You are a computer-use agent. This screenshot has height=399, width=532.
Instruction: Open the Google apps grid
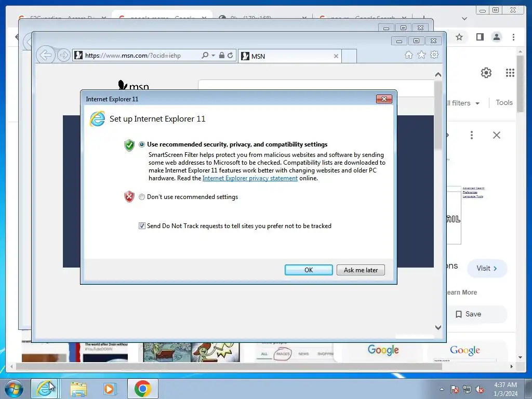(510, 73)
